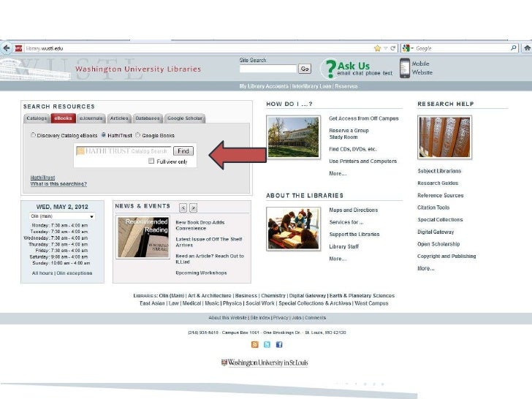Open All hours link
The image size is (532, 399).
pyautogui.click(x=42, y=273)
